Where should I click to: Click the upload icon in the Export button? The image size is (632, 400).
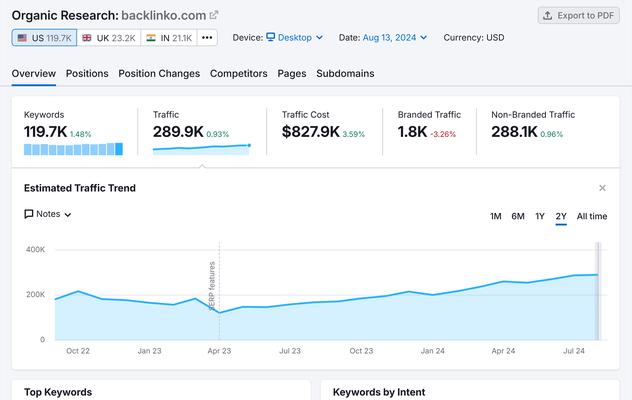[x=547, y=15]
